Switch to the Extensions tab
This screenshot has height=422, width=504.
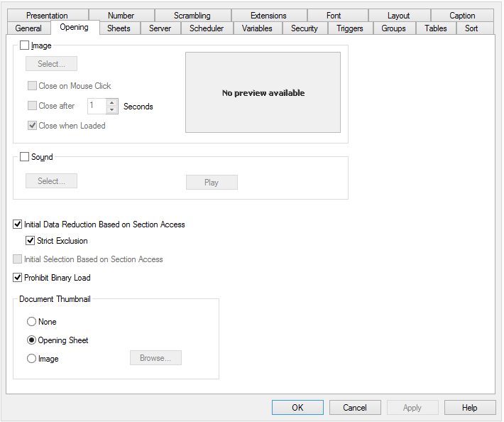(268, 16)
